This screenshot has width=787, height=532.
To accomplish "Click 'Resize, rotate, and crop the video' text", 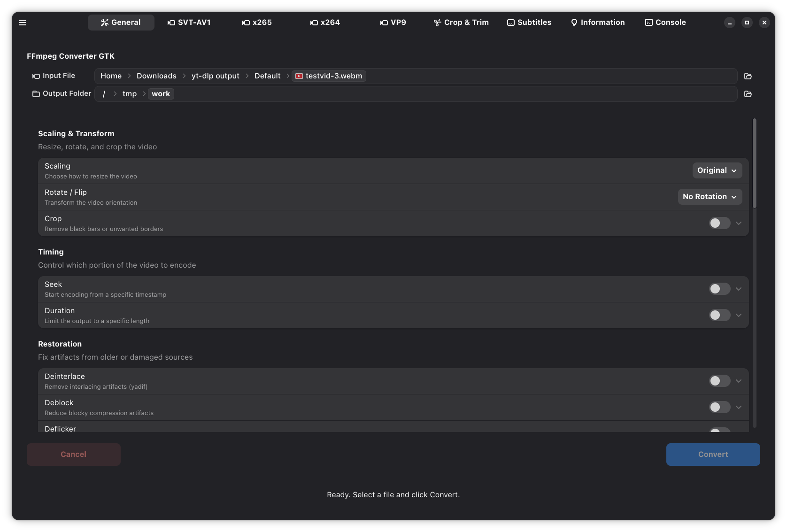I will pyautogui.click(x=98, y=147).
